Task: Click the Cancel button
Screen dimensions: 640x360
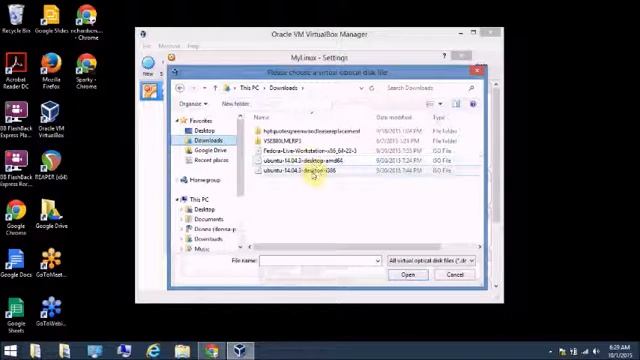Action: pyautogui.click(x=455, y=275)
